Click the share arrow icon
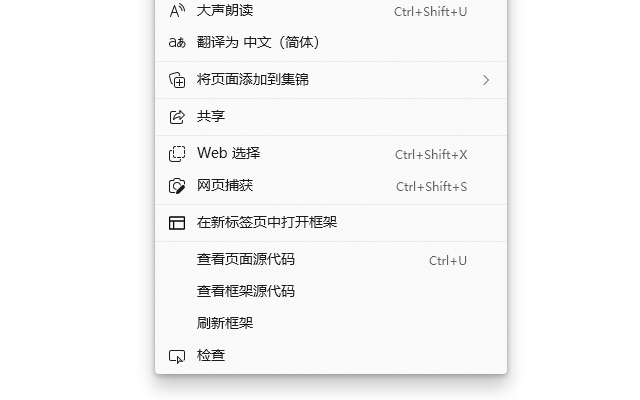Image resolution: width=640 pixels, height=400 pixels. point(177,117)
